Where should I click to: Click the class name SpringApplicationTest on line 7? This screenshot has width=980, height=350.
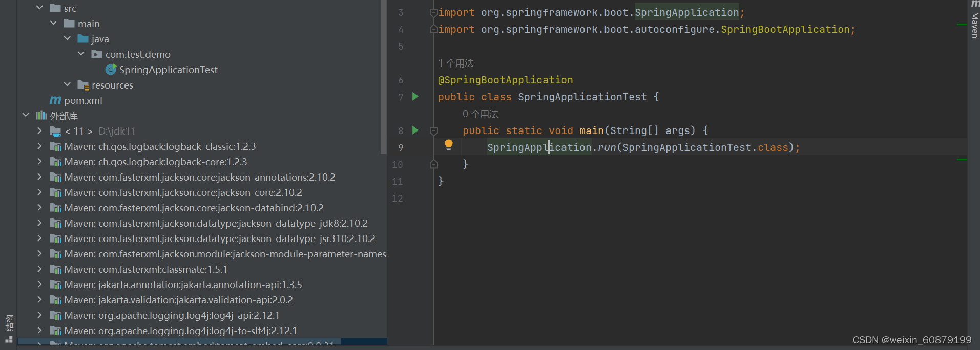pos(582,97)
